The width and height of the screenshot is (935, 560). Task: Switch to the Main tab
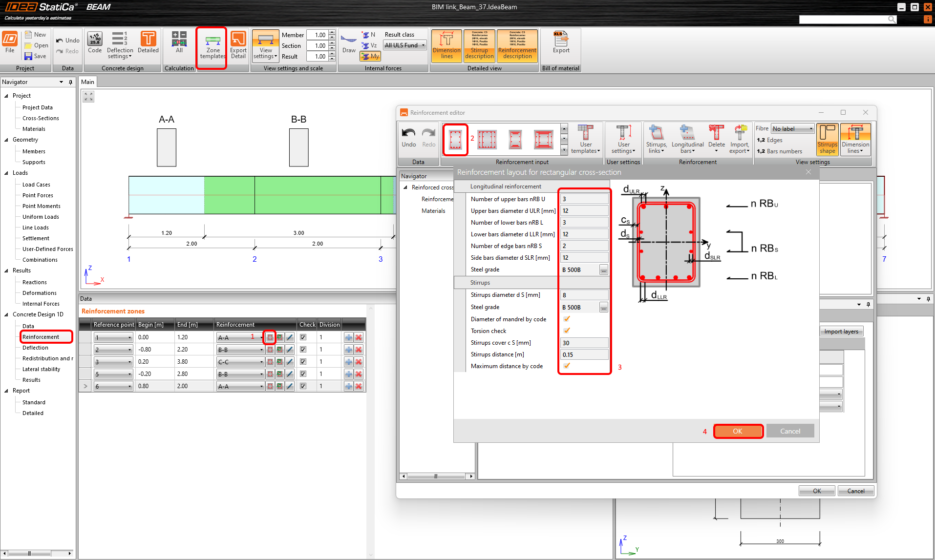point(87,82)
